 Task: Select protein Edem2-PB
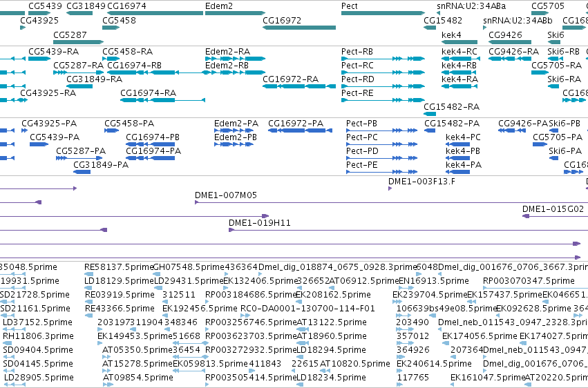pos(234,144)
